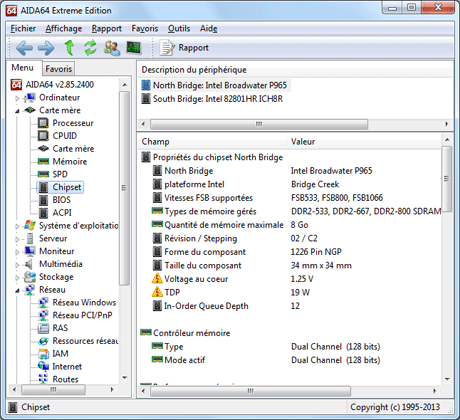
Task: Select the IAM mail icon
Action: coord(43,354)
